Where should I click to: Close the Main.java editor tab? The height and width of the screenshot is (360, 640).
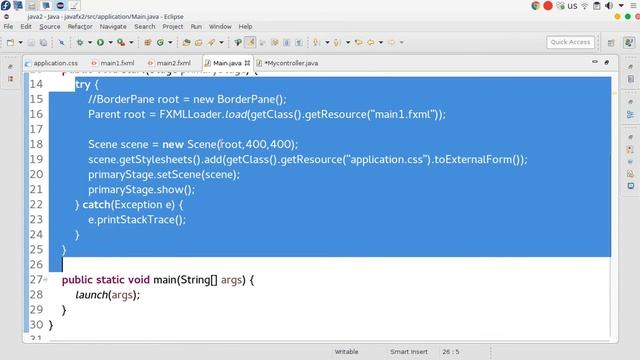tap(247, 63)
